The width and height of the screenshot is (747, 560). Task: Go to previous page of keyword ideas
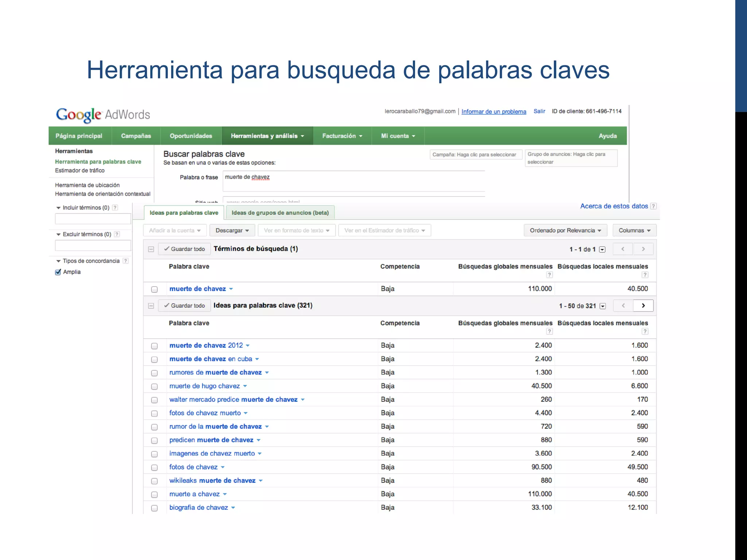pyautogui.click(x=623, y=306)
